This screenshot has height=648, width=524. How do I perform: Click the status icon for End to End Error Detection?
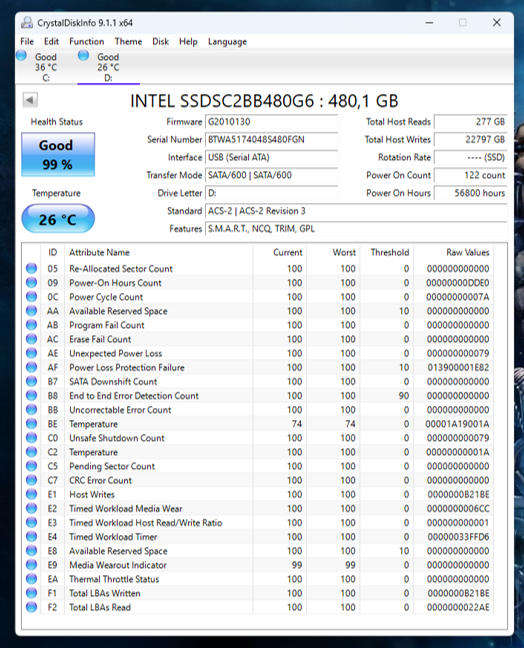31,395
